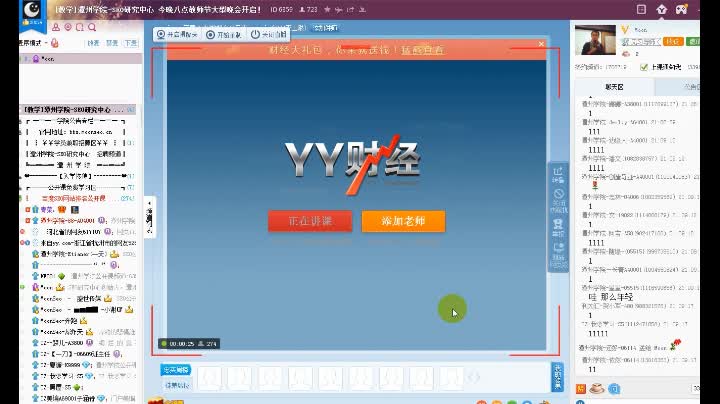
Task: Click the highlighted button after the video title
Action: click(325, 28)
